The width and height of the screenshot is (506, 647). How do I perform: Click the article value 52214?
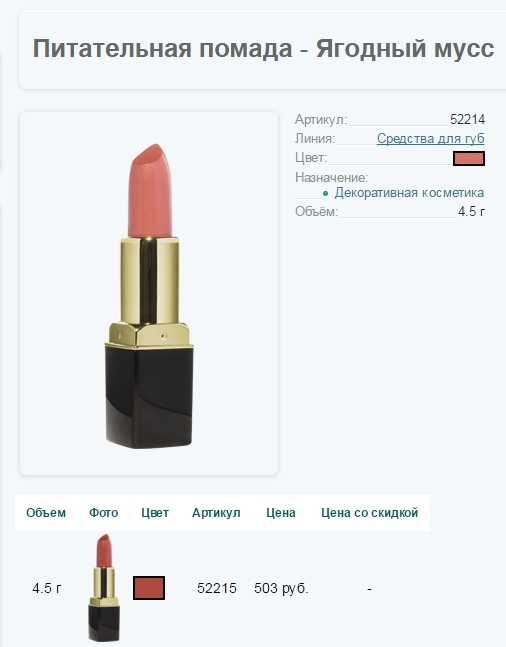[x=467, y=120]
